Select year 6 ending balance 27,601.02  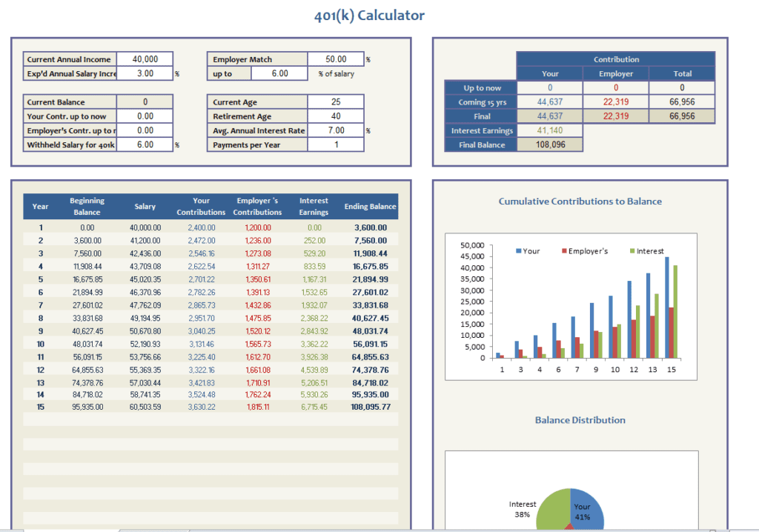click(x=371, y=293)
